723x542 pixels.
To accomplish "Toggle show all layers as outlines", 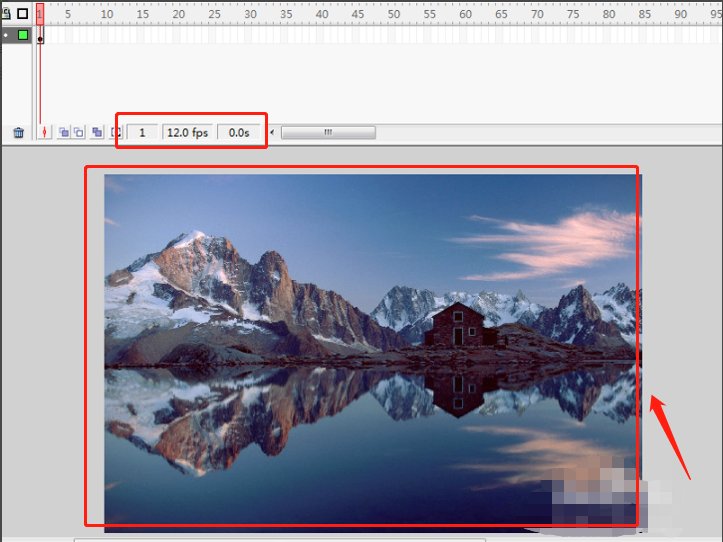I will (22, 14).
